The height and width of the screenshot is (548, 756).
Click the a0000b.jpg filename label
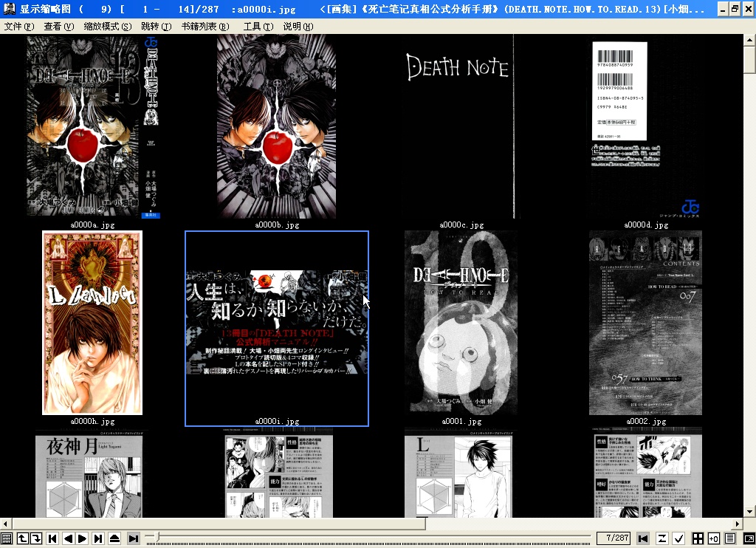[x=278, y=225]
